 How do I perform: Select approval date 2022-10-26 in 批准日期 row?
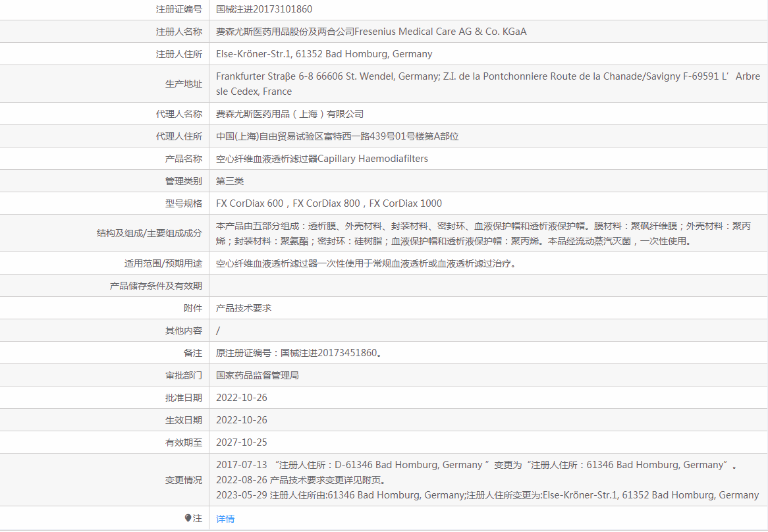[242, 398]
